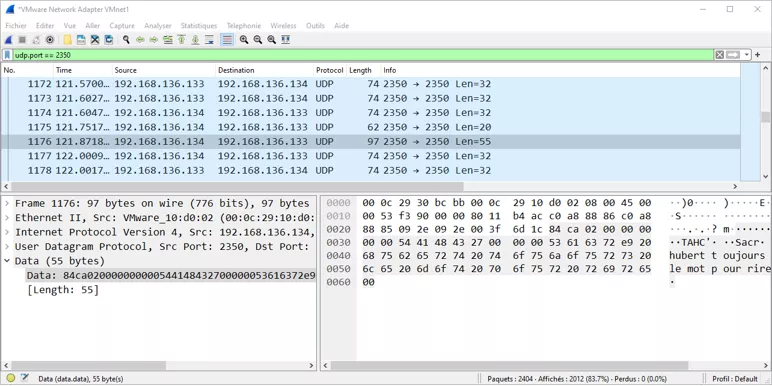772x386 pixels.
Task: Collapse the Data (55 bytes) node
Action: (7, 260)
